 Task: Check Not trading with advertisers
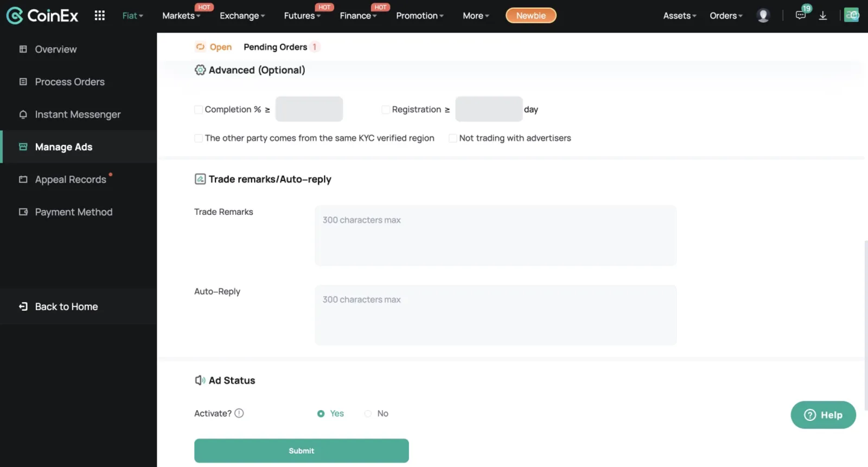click(453, 138)
